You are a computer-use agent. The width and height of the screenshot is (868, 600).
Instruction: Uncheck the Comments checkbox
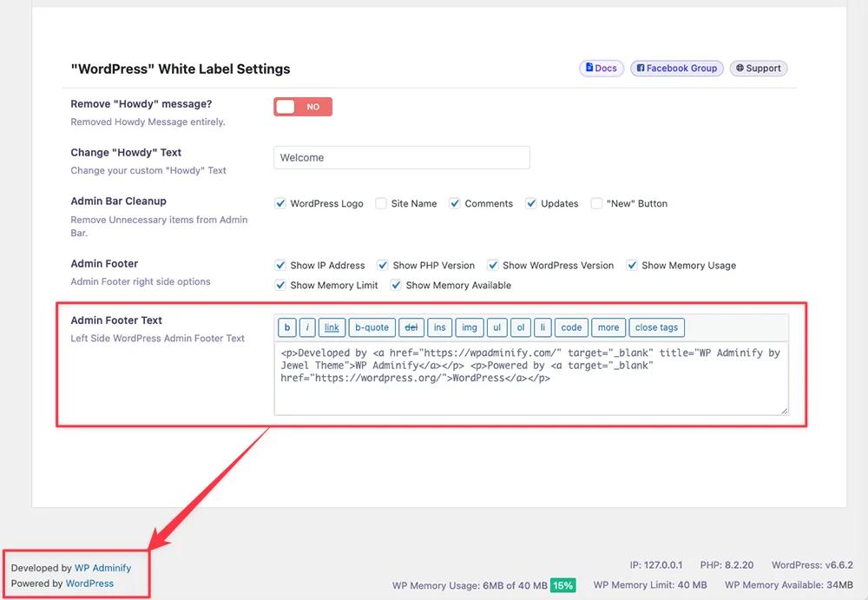pyautogui.click(x=455, y=203)
